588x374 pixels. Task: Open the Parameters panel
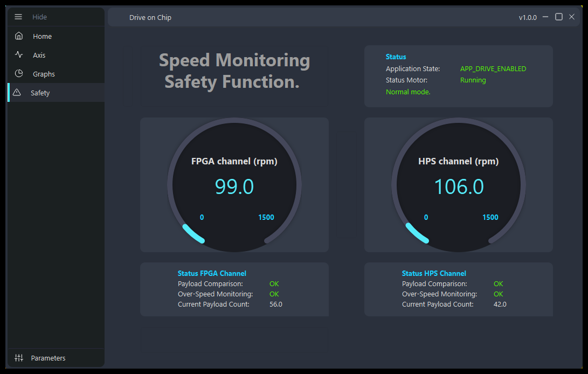click(x=48, y=358)
